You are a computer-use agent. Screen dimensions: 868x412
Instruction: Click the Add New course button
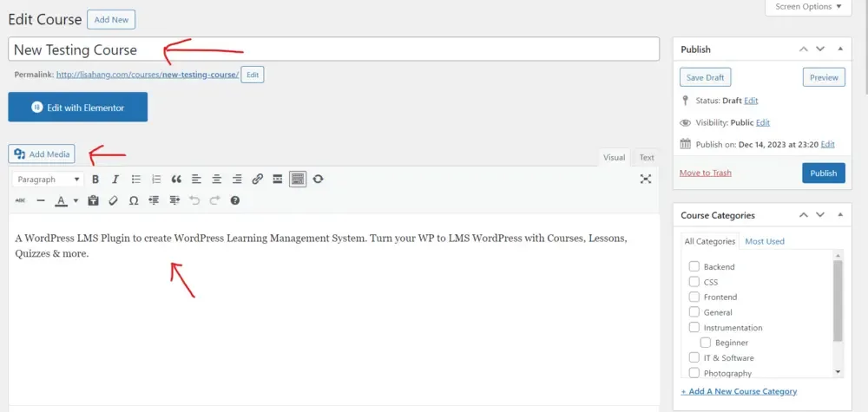[x=111, y=19]
